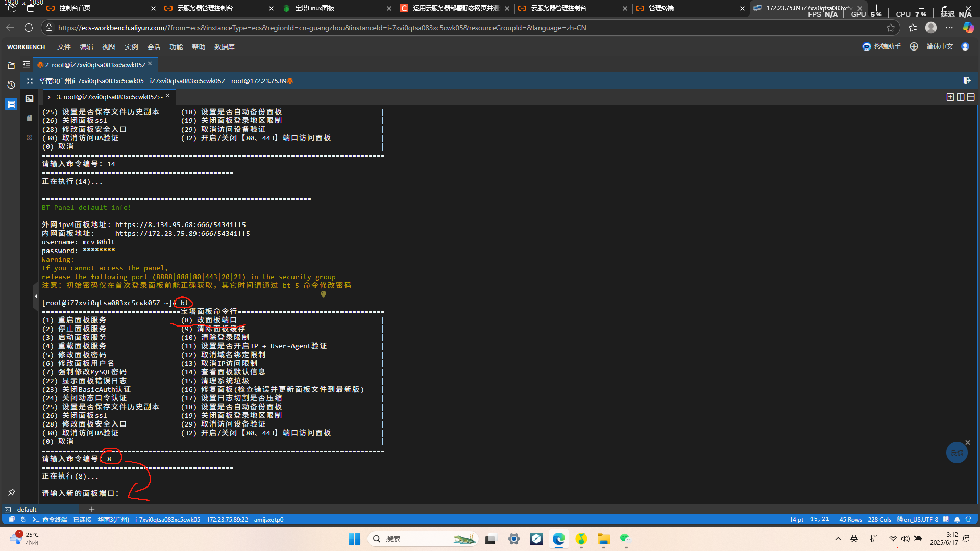This screenshot has width=980, height=551.
Task: Click the 反馈 feedback floating button
Action: [x=957, y=453]
